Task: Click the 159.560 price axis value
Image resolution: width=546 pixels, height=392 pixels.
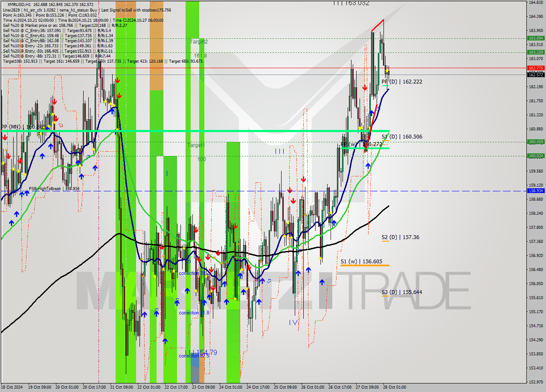Action: click(x=535, y=171)
